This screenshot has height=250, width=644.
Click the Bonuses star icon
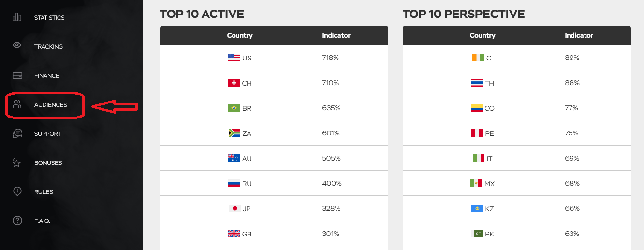(17, 162)
